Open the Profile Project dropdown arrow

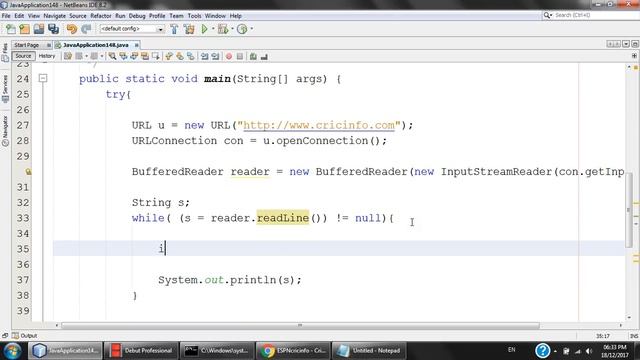click(x=251, y=29)
